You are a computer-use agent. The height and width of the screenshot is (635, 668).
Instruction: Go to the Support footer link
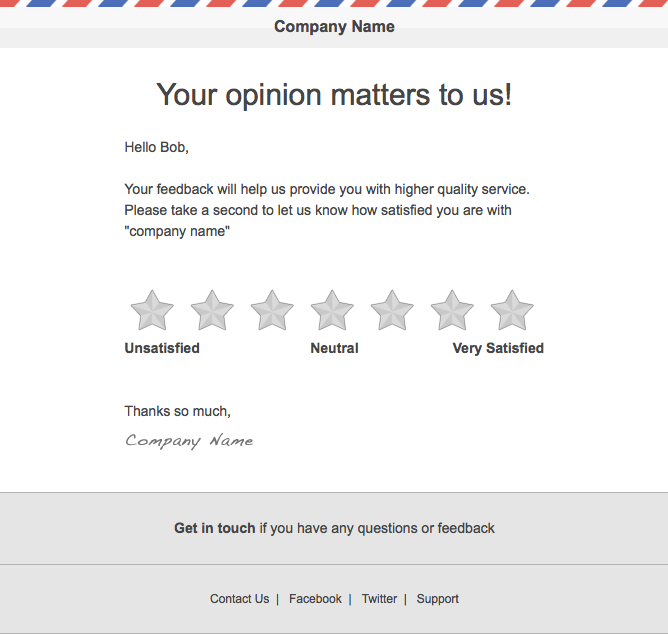pos(438,599)
